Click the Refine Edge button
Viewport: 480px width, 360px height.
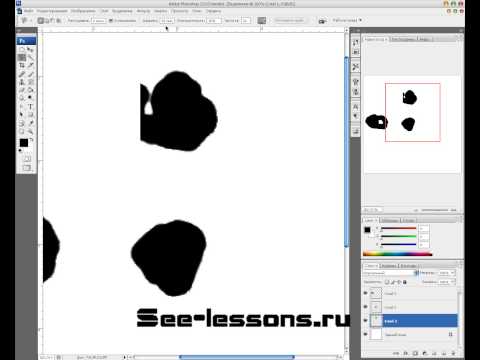pos(289,20)
